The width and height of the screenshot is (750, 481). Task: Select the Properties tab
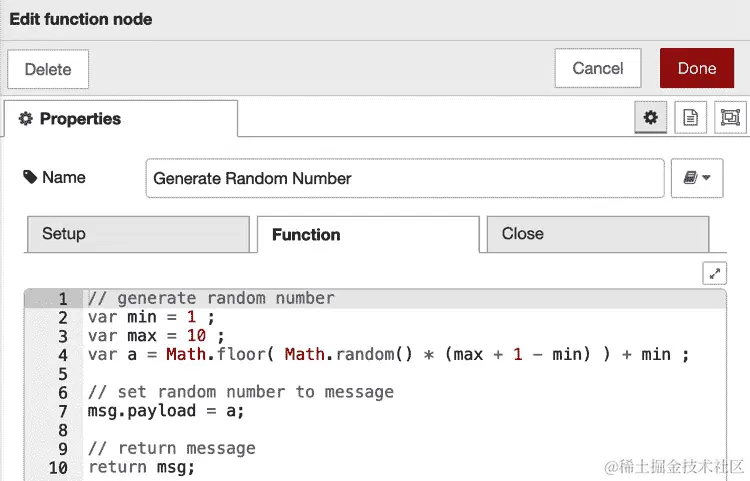tap(121, 119)
